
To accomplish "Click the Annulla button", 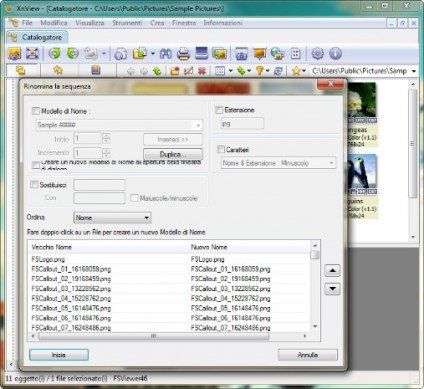I will point(308,355).
